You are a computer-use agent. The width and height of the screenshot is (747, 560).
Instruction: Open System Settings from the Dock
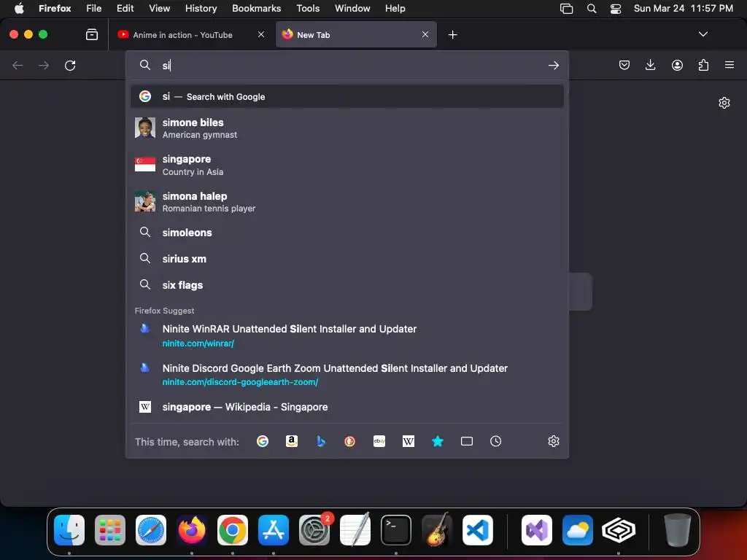point(314,530)
